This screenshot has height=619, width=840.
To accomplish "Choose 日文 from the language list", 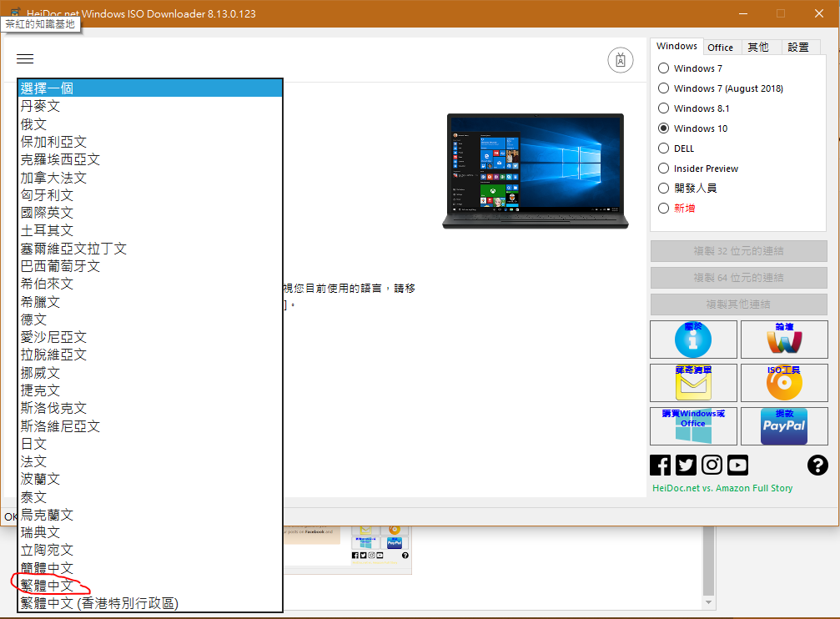I will [150, 444].
